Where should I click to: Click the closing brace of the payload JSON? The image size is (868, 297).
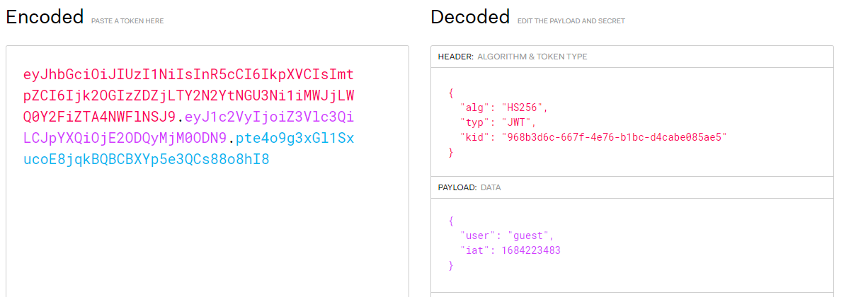pos(451,265)
